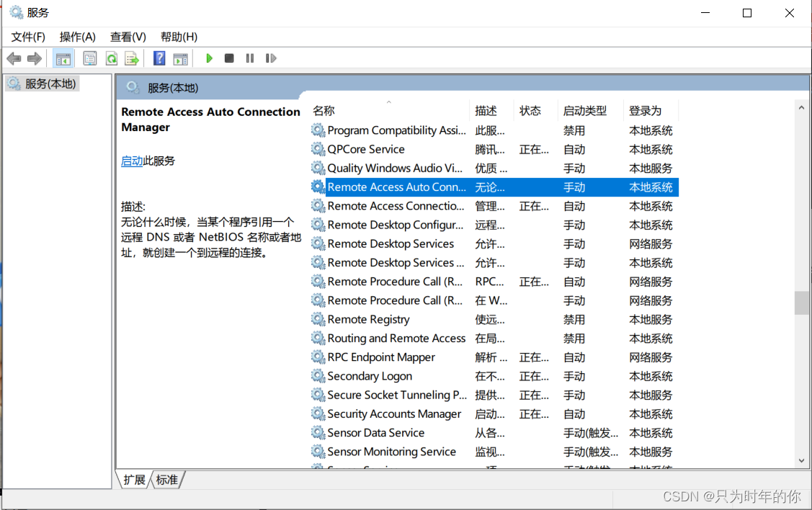Switch to the 标准 tab
The height and width of the screenshot is (510, 812).
pos(166,480)
